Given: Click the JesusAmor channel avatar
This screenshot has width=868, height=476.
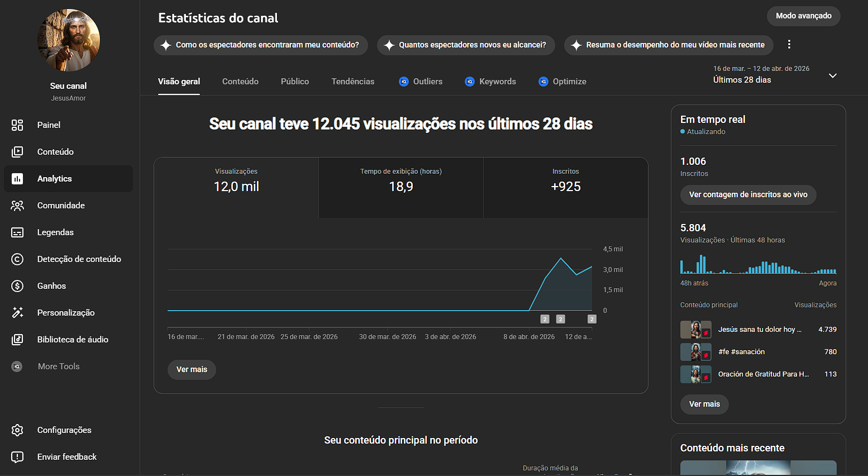Looking at the screenshot, I should [x=69, y=40].
